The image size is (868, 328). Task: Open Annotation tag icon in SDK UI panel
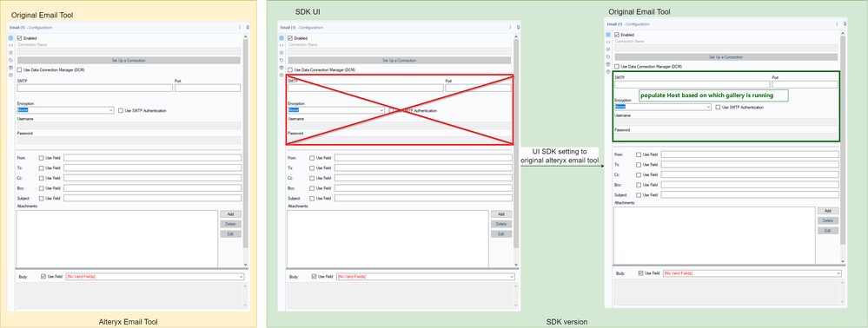click(282, 60)
